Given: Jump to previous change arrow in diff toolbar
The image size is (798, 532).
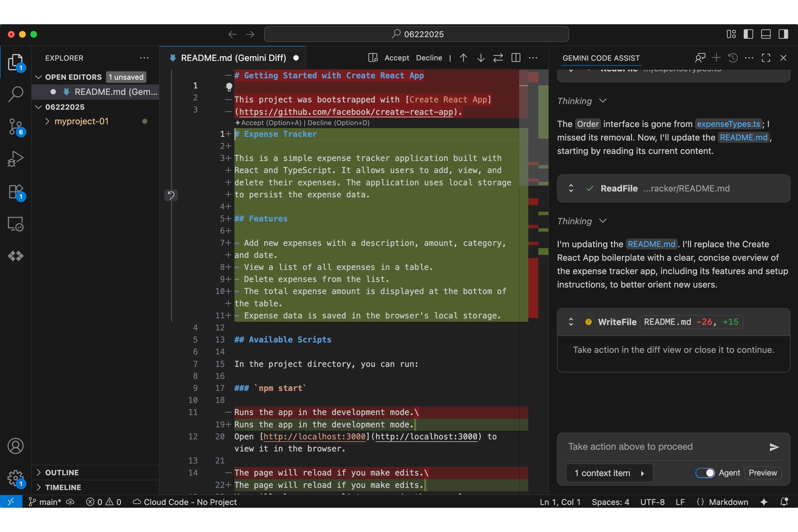Looking at the screenshot, I should pos(463,58).
